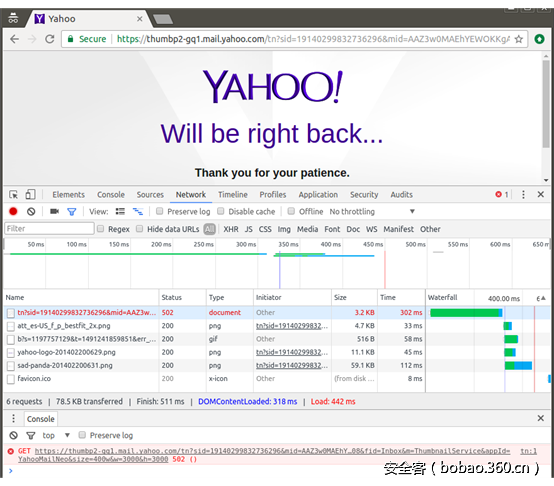Screen dimensions: 554x486
Task: Click the browser back arrow
Action: tap(14, 39)
